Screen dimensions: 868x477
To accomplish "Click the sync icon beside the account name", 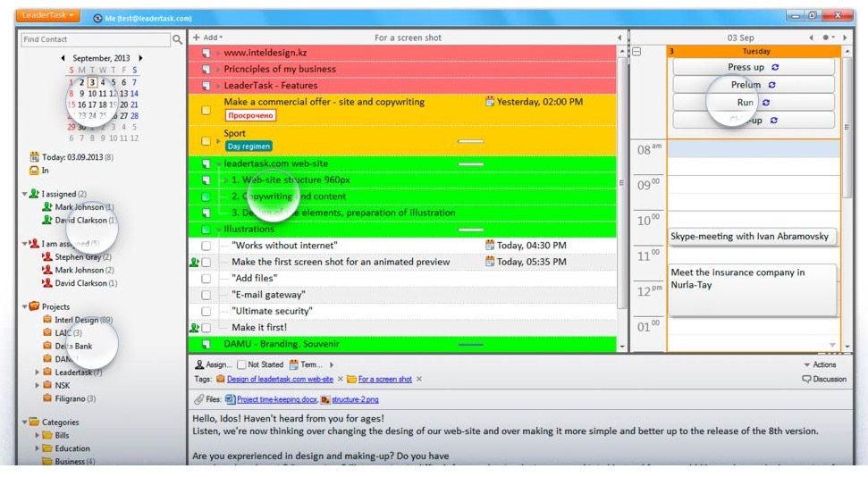I will point(97,18).
